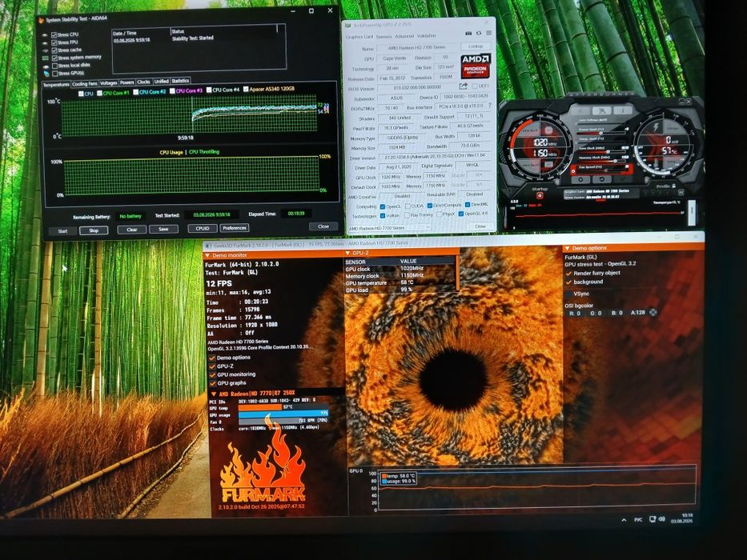Open GPU-Z hamburger menu icon
This screenshot has width=747, height=560.
[488, 33]
